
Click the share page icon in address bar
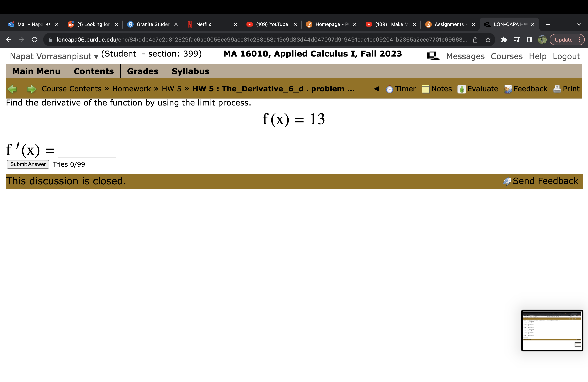coord(475,40)
